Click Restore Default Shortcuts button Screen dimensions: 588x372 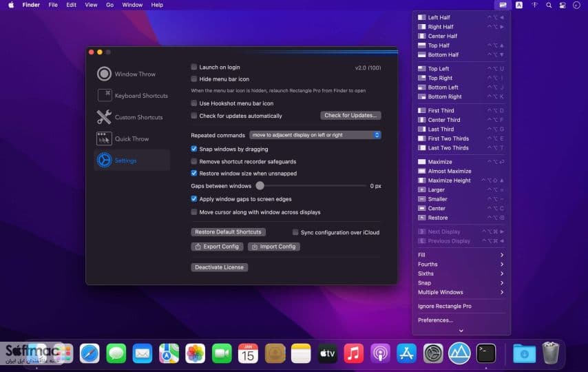[228, 232]
